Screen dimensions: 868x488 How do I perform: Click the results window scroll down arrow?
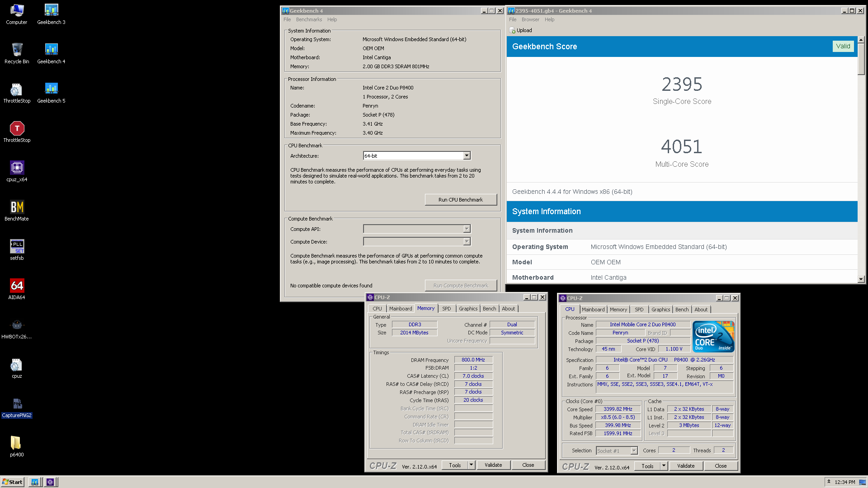pyautogui.click(x=861, y=279)
